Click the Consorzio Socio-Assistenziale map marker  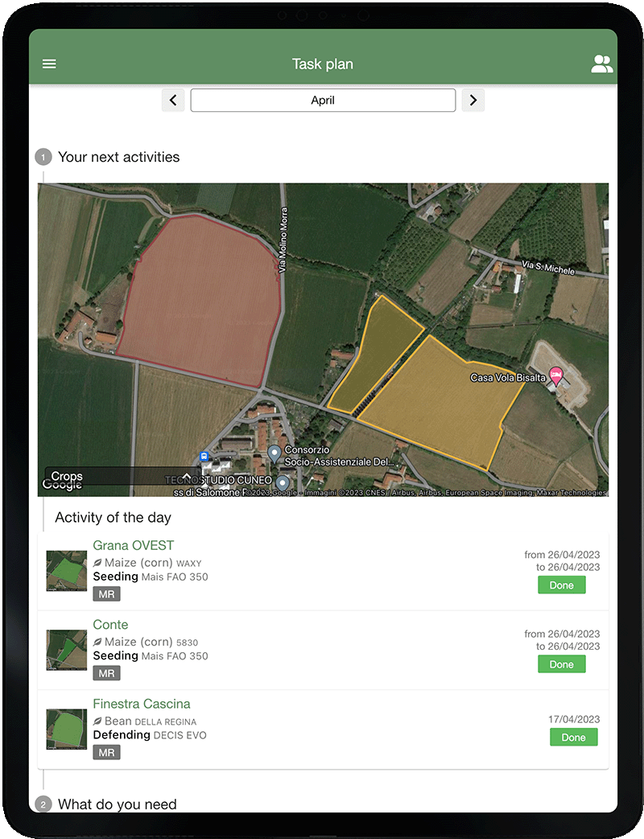[x=275, y=452]
